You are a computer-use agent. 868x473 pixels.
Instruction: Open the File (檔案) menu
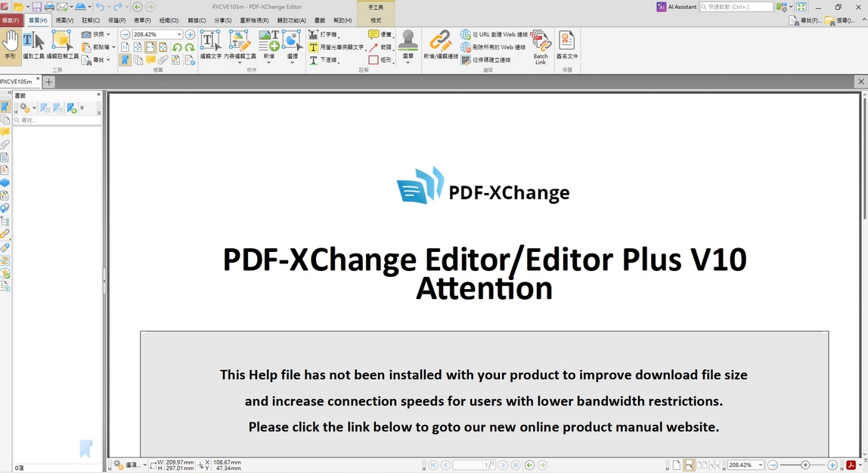11,20
